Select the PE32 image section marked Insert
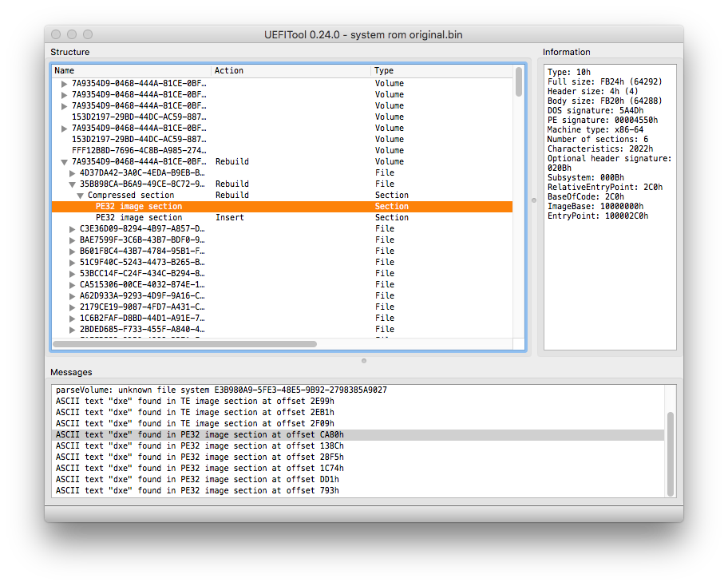Screen dimensions: 728x586 (x=282, y=218)
